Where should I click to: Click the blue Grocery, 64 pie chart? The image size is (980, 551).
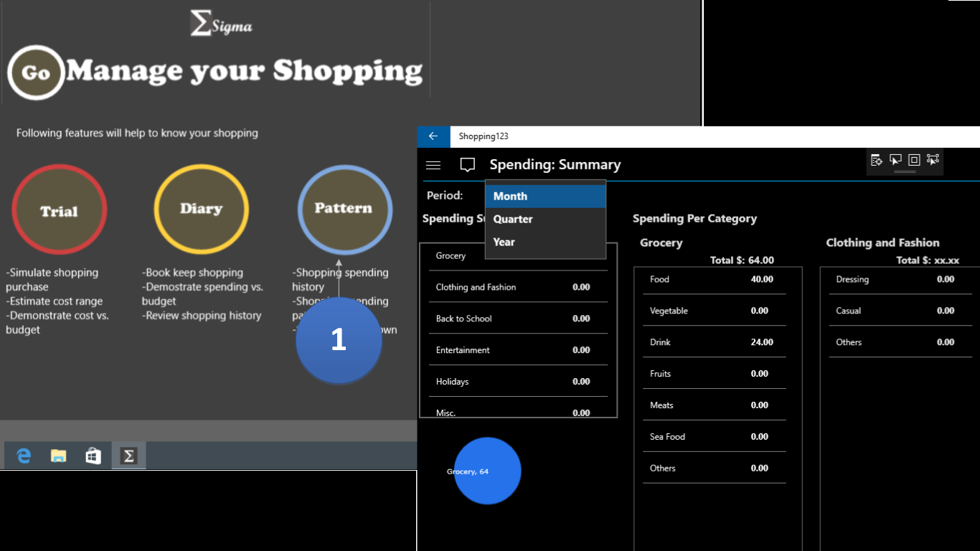pos(488,471)
